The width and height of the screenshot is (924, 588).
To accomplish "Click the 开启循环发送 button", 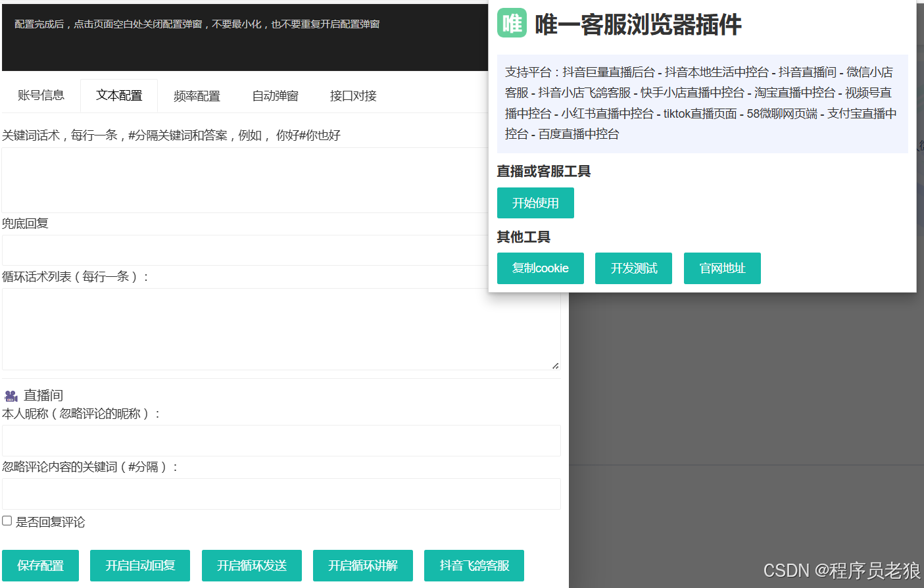I will click(252, 566).
